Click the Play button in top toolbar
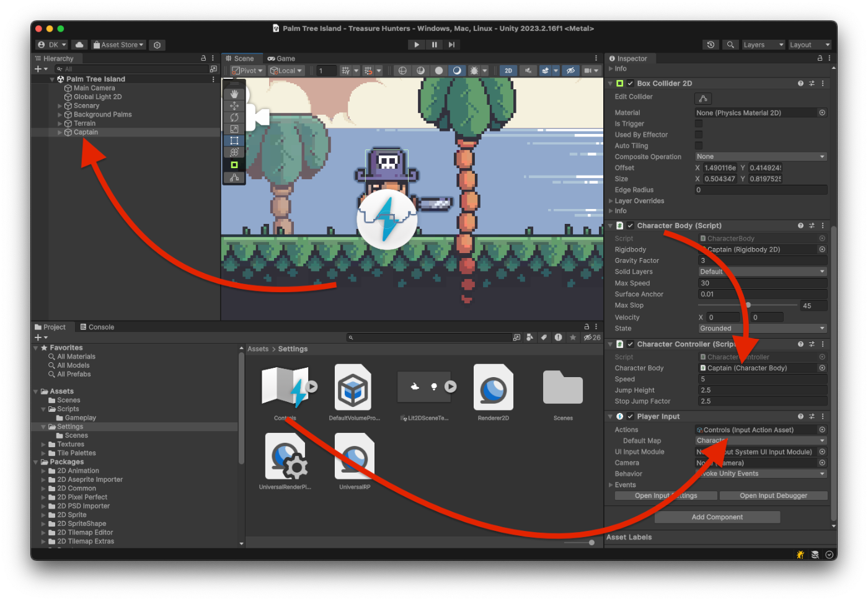This screenshot has height=601, width=868. coord(417,45)
